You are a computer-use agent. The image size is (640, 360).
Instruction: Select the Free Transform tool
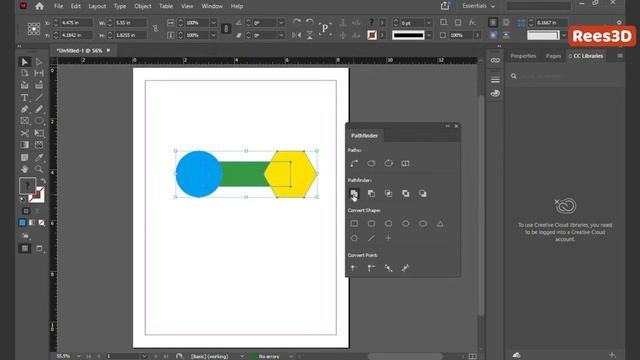click(x=39, y=133)
